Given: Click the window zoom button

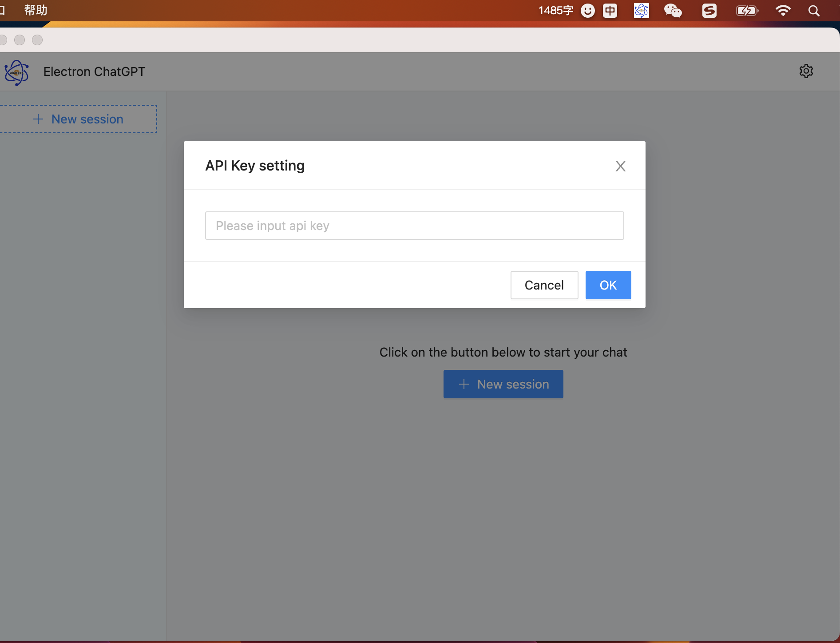Looking at the screenshot, I should tap(37, 40).
